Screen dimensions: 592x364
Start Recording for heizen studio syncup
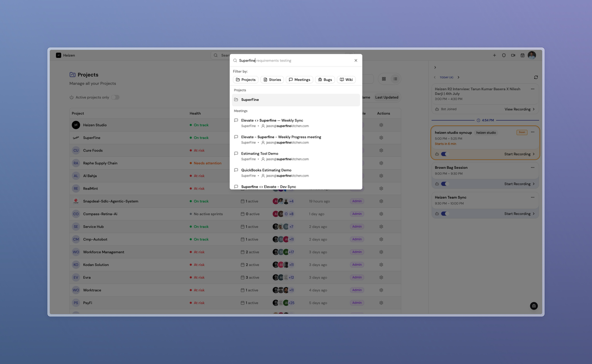tap(519, 154)
